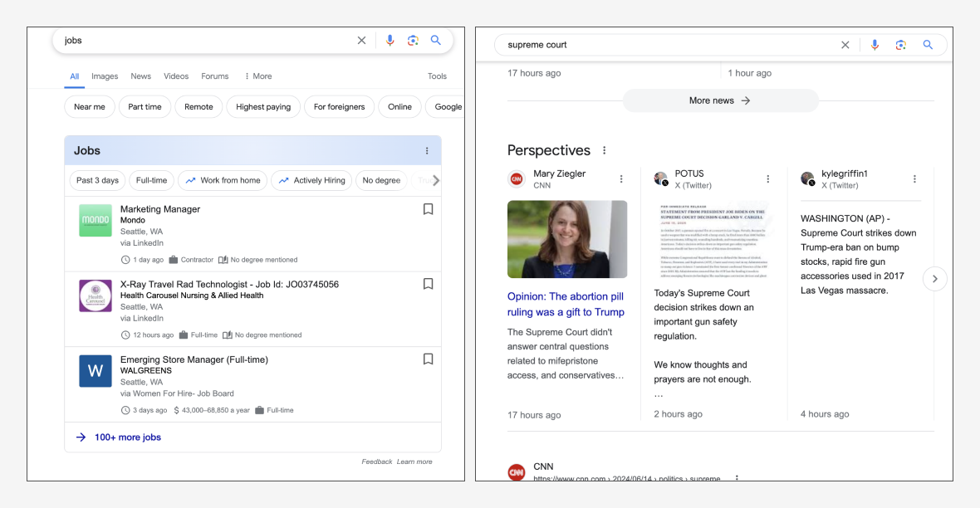Open kylegriffin1 card three-dot menu
Image resolution: width=980 pixels, height=508 pixels.
tap(914, 179)
